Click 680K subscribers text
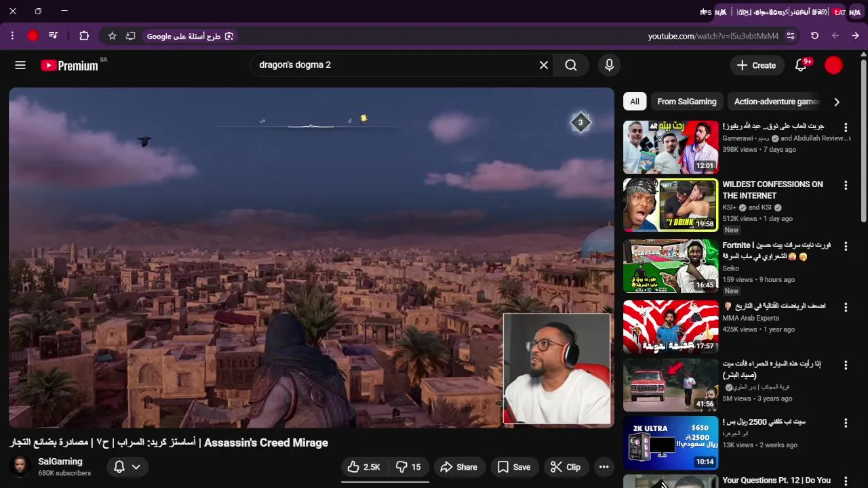The image size is (868, 488). pos(64,473)
